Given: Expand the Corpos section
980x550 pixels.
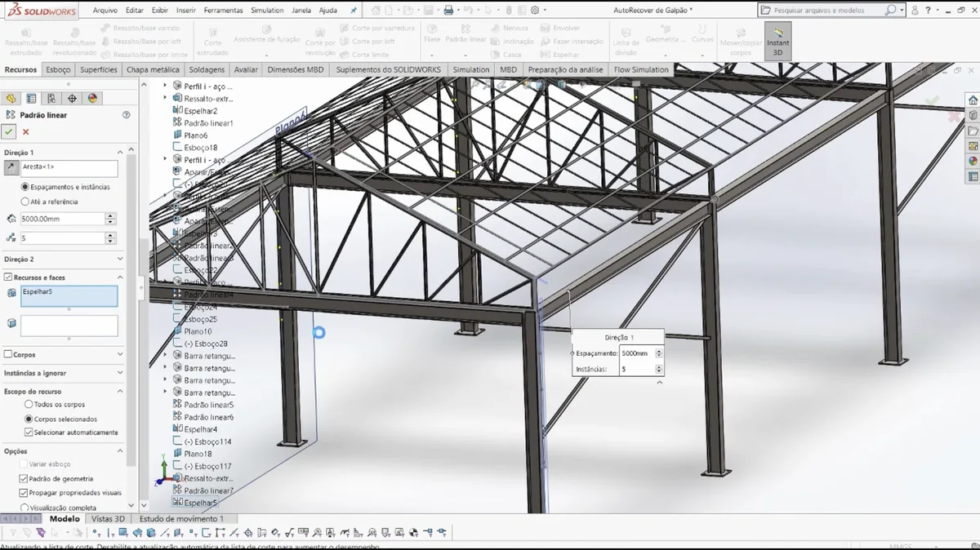Looking at the screenshot, I should (119, 354).
